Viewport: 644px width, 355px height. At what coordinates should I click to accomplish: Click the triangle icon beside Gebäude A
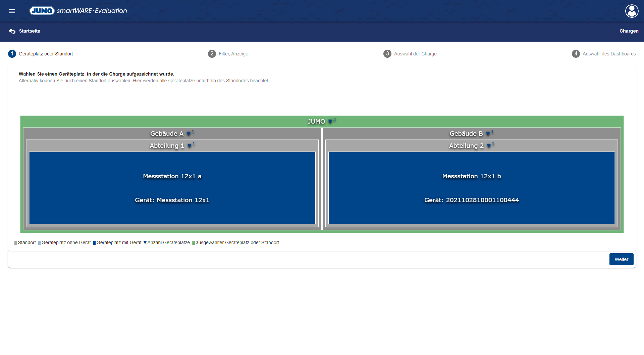[189, 134]
